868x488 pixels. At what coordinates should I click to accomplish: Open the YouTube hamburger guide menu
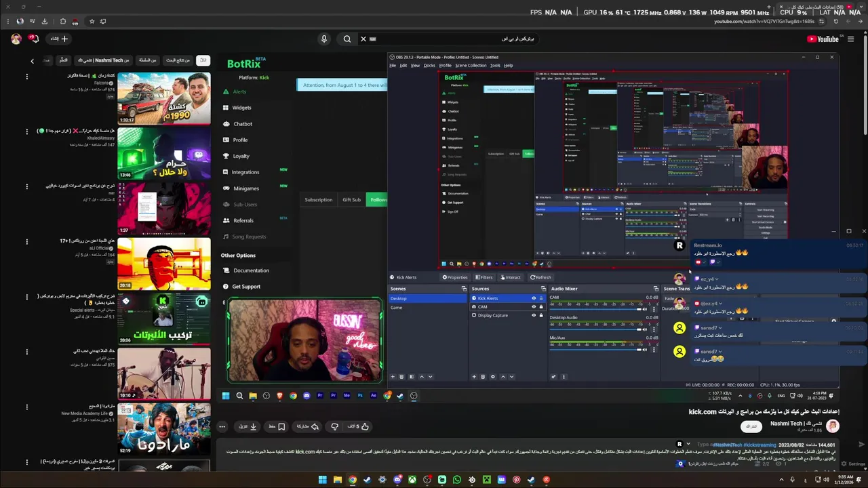tap(850, 39)
